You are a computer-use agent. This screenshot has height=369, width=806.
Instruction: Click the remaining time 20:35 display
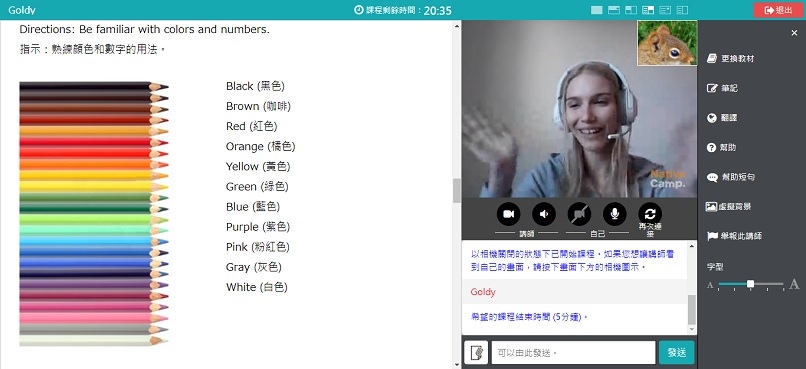click(437, 10)
